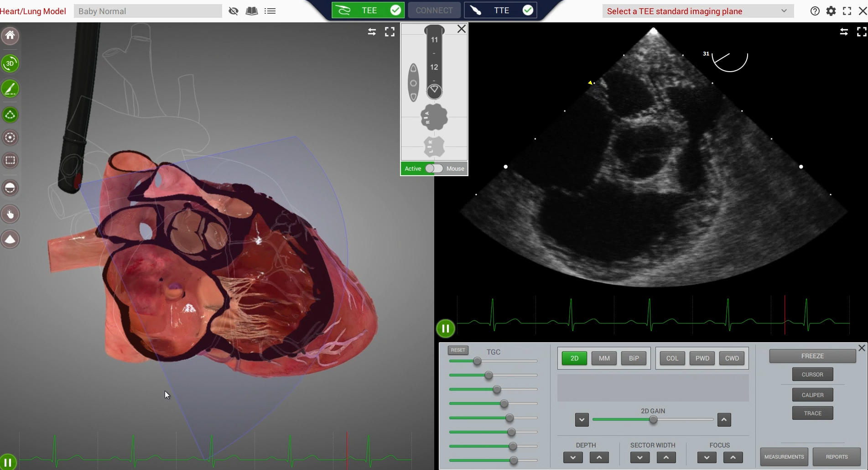Image resolution: width=868 pixels, height=470 pixels.
Task: Toggle the Active/Mouse switch
Action: 434,168
